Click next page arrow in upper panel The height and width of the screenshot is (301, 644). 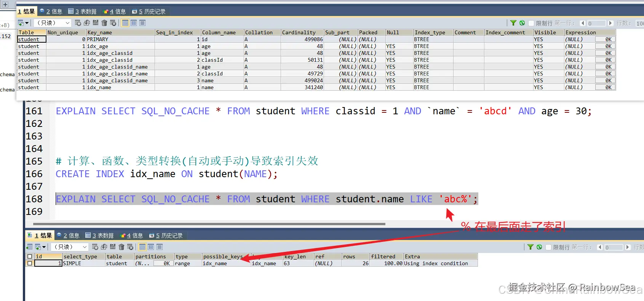610,23
